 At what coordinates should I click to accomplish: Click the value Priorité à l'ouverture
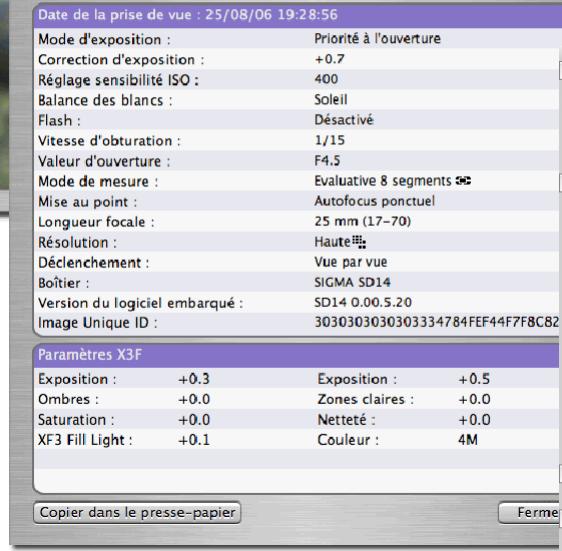[x=377, y=39]
